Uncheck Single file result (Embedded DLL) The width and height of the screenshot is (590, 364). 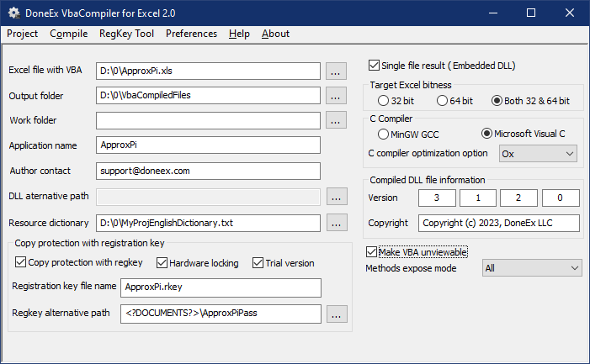click(374, 65)
